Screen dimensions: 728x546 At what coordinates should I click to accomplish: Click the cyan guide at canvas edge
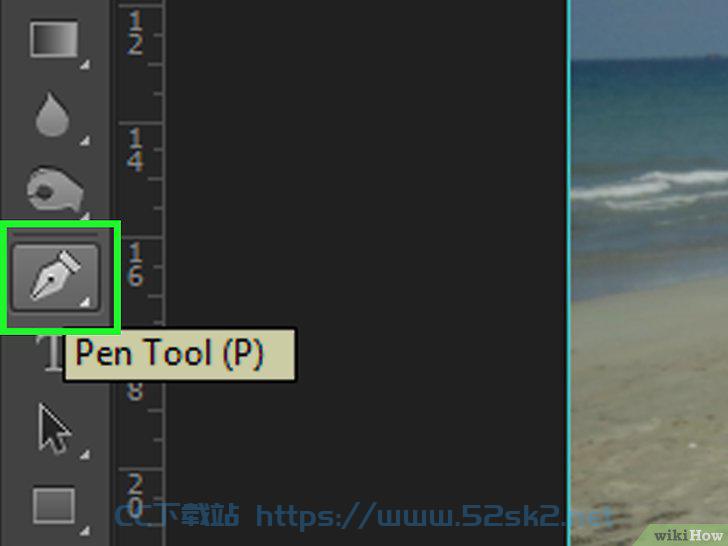pyautogui.click(x=568, y=273)
